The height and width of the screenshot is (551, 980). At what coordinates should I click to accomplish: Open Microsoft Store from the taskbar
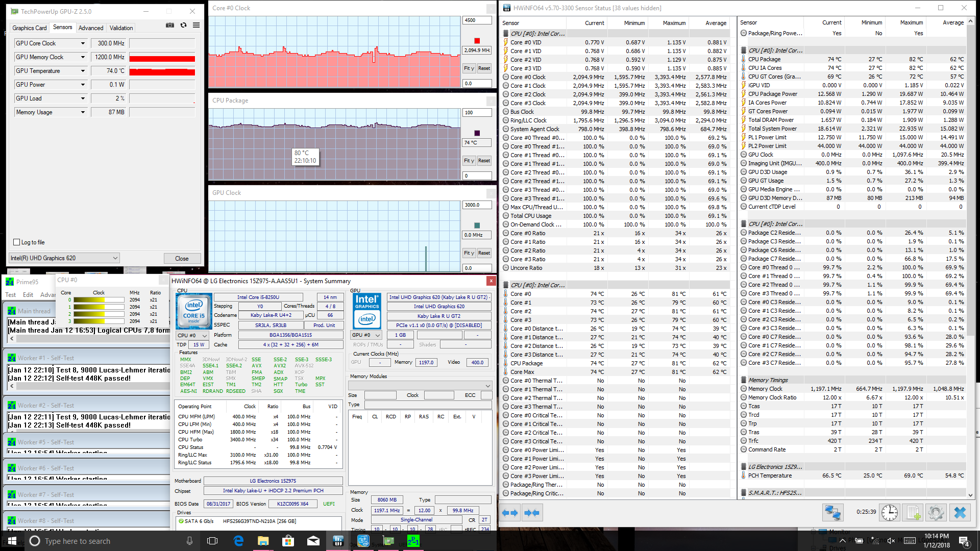(288, 541)
